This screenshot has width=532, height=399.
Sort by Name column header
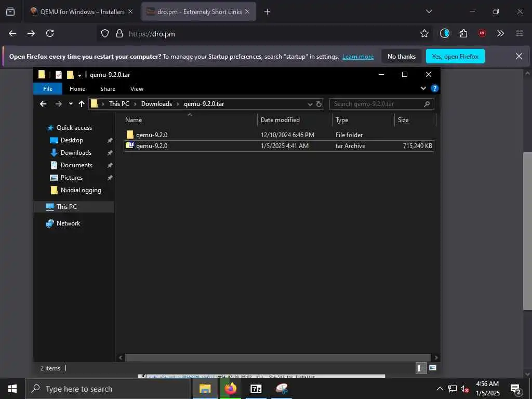[x=190, y=120]
